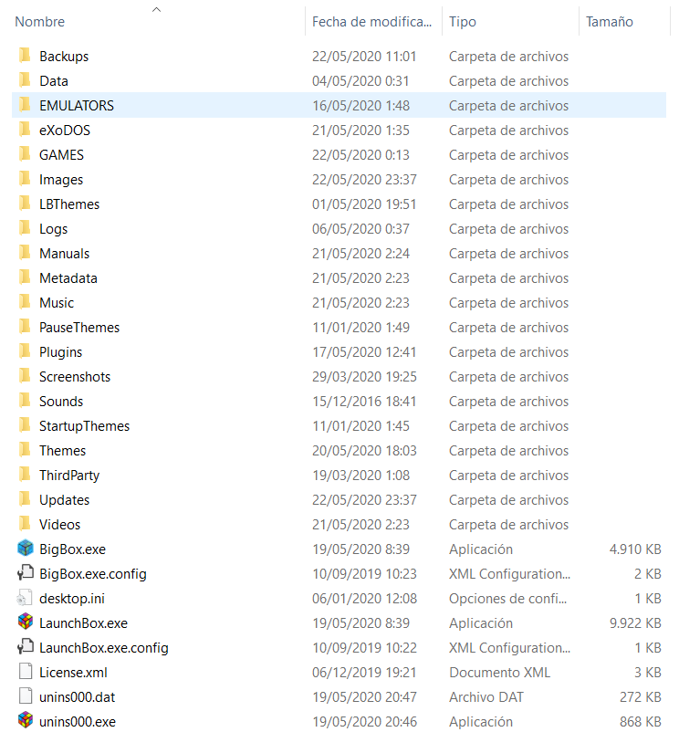Click the 868 KB size value
This screenshot has width=700, height=753.
click(x=641, y=722)
